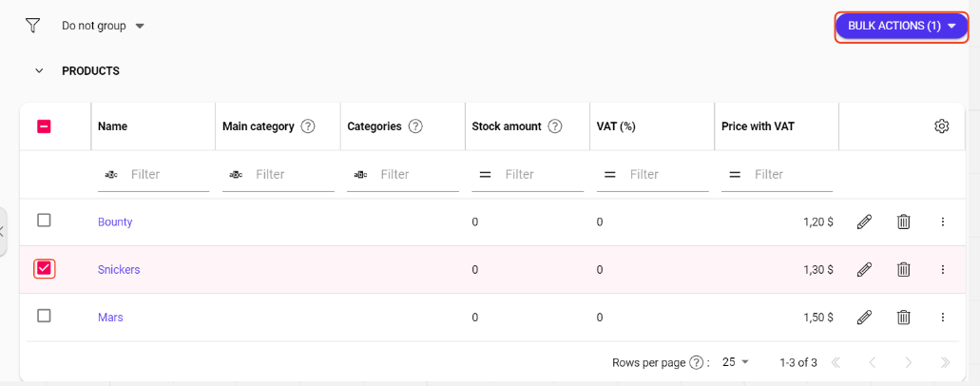
Task: Change Categories filter operator icon
Action: (x=360, y=175)
